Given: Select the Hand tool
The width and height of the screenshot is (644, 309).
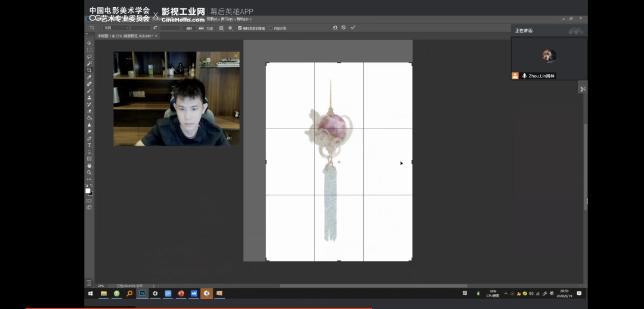Looking at the screenshot, I should coord(89,166).
